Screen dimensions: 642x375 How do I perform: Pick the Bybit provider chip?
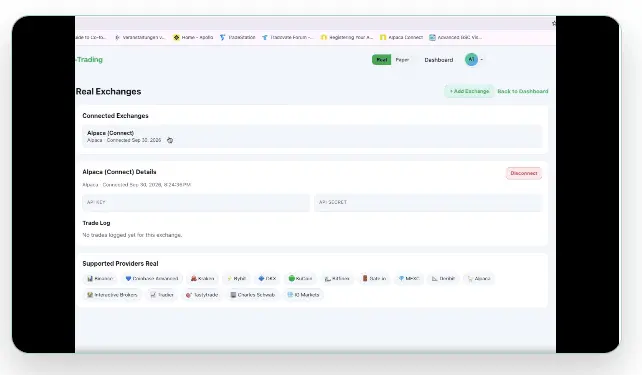coord(236,278)
